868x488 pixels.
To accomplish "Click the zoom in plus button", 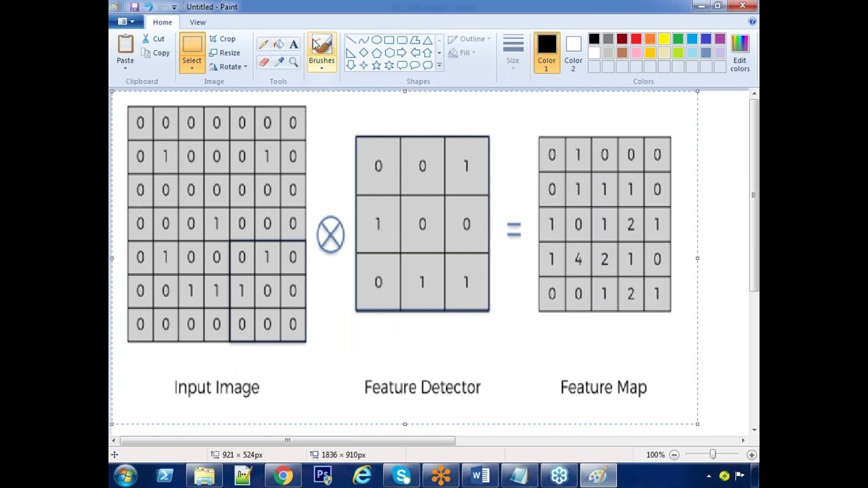I will (751, 455).
